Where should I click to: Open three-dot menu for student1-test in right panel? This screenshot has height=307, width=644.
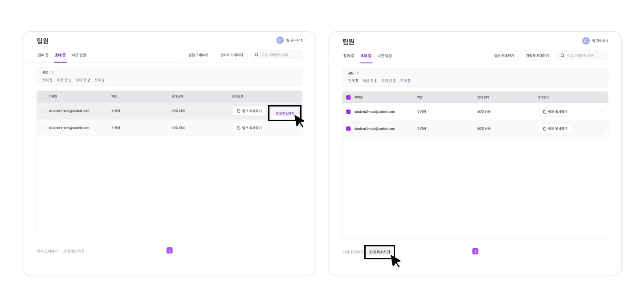tap(602, 128)
